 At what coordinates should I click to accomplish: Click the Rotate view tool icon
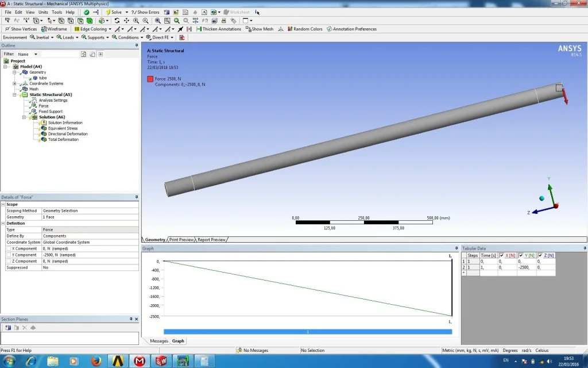click(117, 21)
